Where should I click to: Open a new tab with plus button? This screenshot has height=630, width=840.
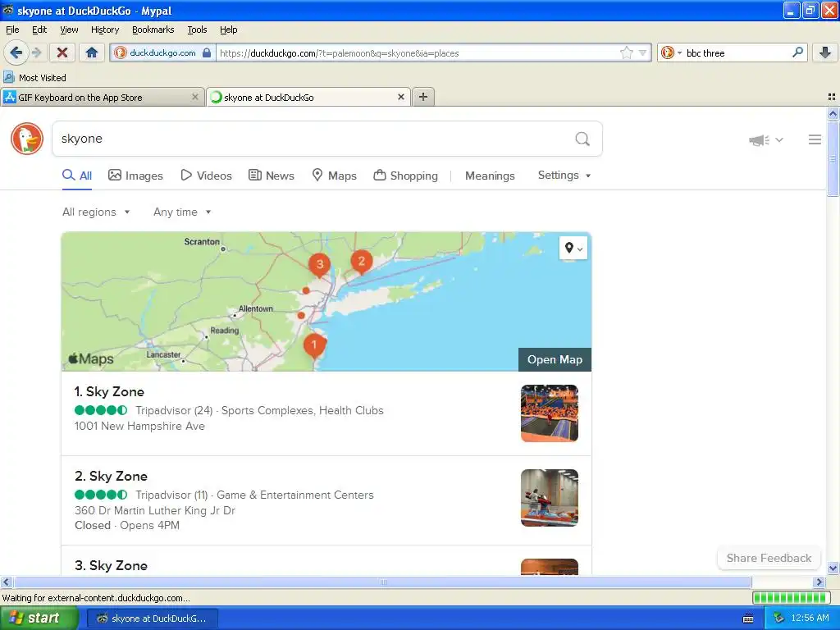[x=423, y=97]
